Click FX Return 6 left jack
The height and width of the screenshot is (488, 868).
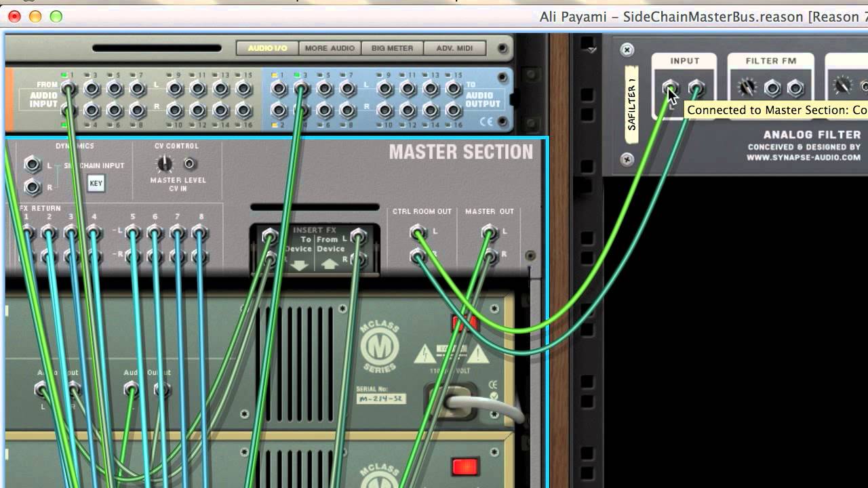point(155,233)
